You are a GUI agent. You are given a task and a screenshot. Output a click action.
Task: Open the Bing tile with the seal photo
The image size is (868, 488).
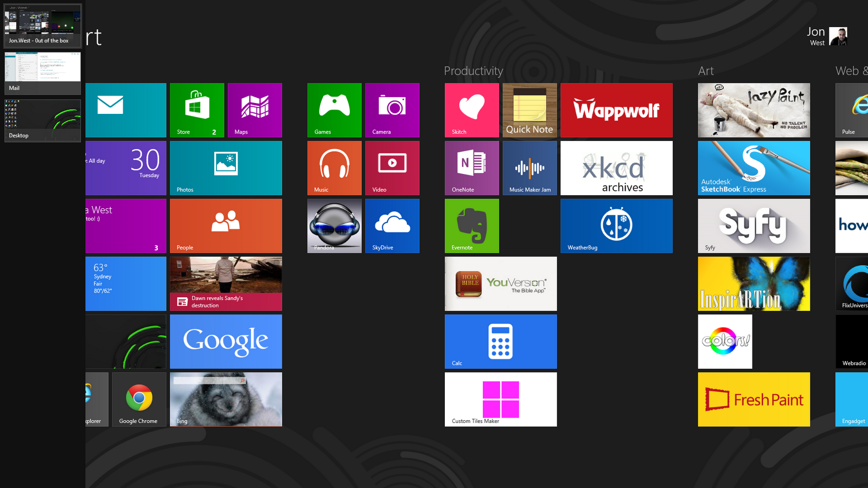[226, 399]
